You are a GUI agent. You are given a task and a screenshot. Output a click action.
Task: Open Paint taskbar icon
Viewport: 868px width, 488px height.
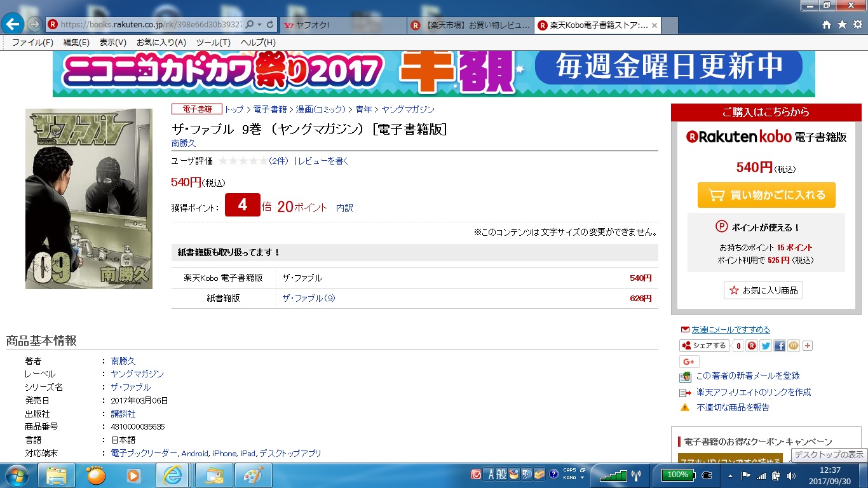(x=254, y=475)
